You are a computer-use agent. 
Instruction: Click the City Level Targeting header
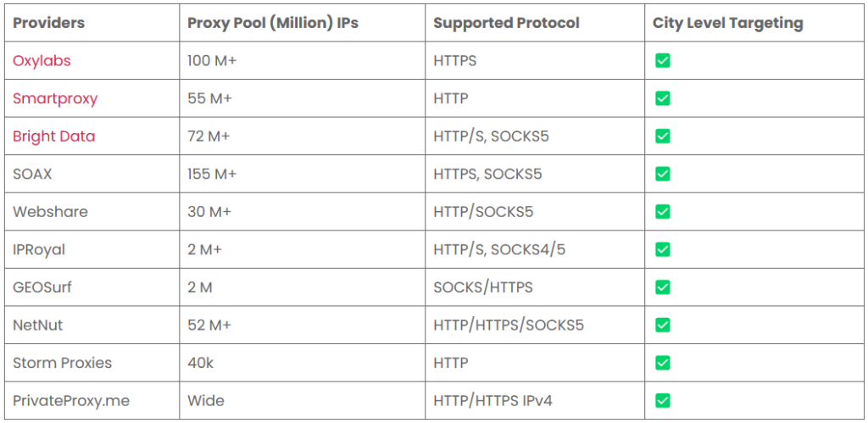coord(727,23)
